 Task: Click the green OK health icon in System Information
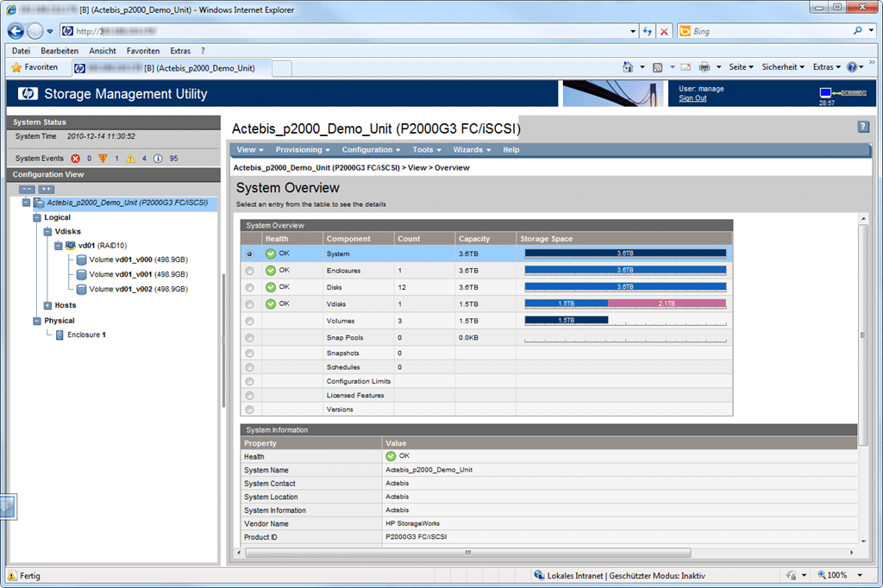click(391, 456)
